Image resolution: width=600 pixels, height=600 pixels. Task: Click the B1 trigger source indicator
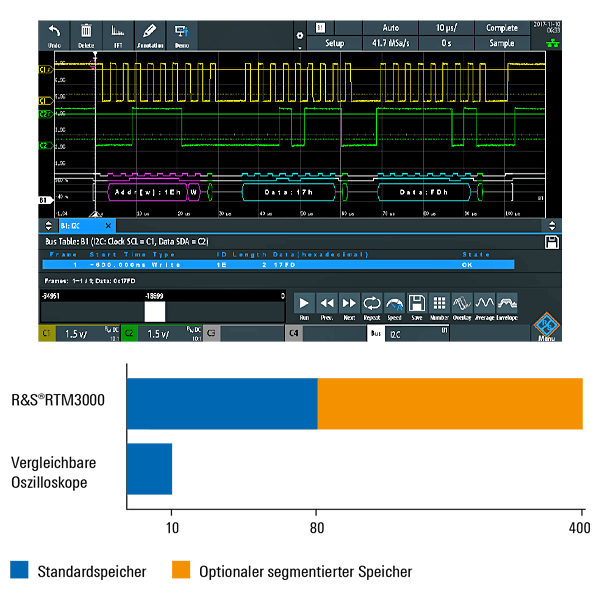(x=320, y=28)
